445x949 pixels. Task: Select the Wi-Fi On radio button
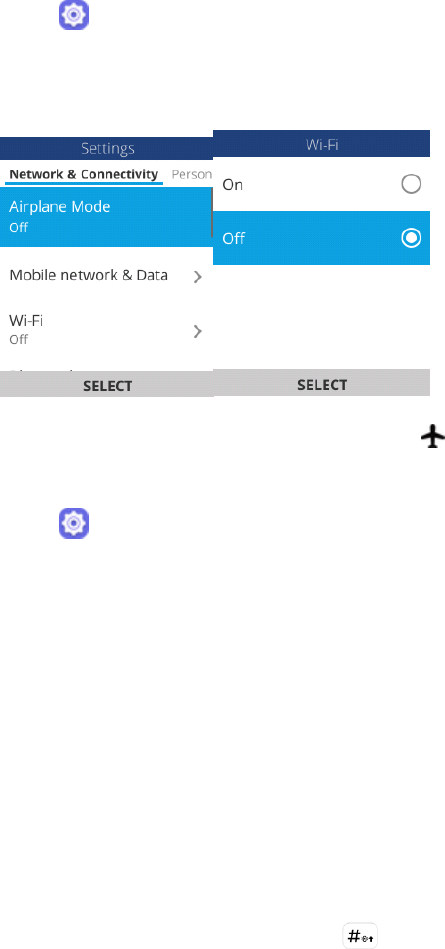click(411, 184)
